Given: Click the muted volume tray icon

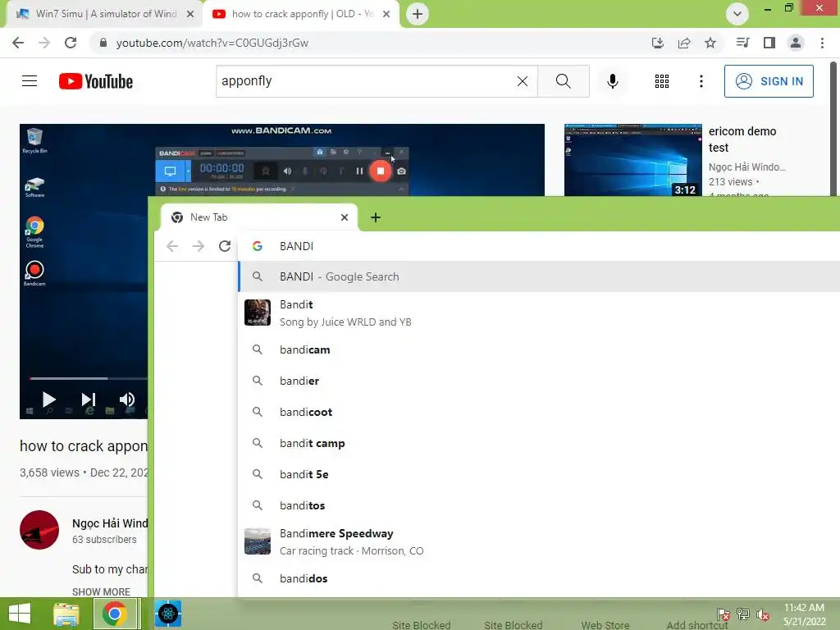Looking at the screenshot, I should (x=762, y=615).
